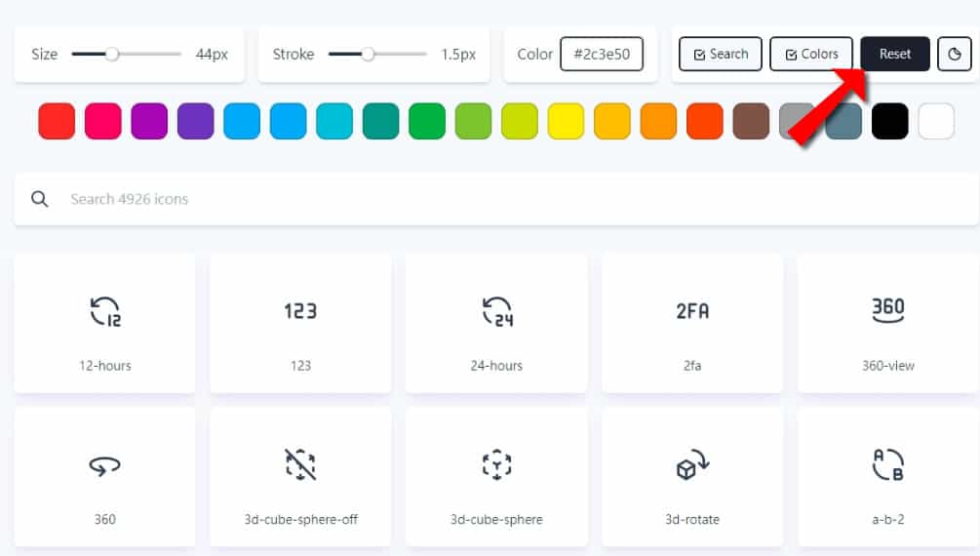Select the 3d-rotate icon card

point(692,477)
